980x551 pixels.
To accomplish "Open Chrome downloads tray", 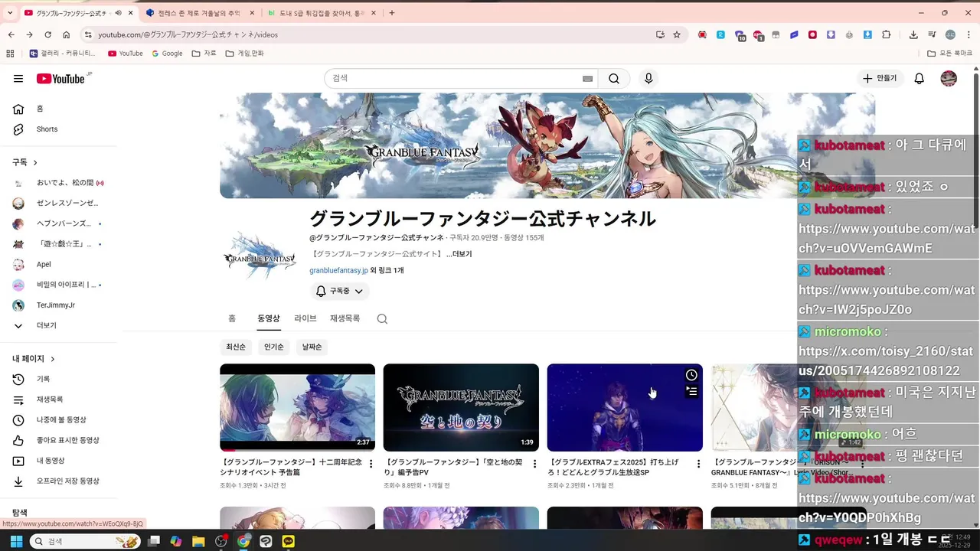I will click(x=913, y=34).
